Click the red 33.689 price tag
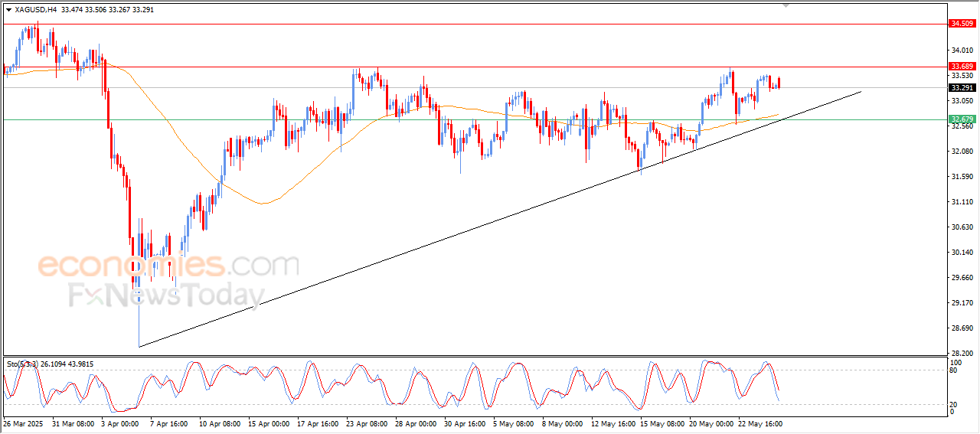 961,67
